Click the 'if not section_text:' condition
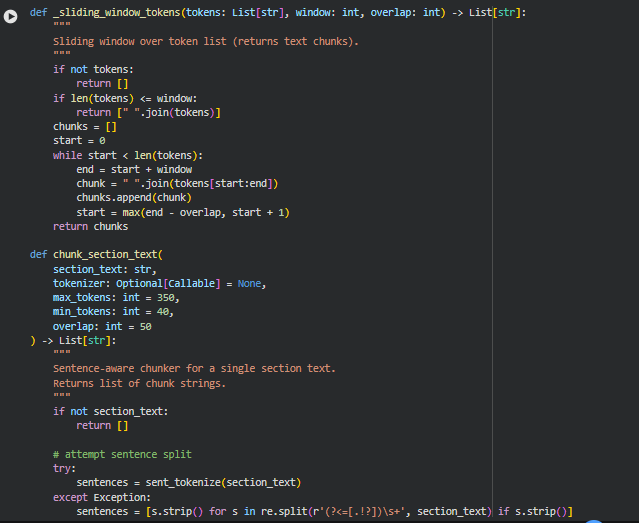639x523 pixels. click(x=111, y=411)
